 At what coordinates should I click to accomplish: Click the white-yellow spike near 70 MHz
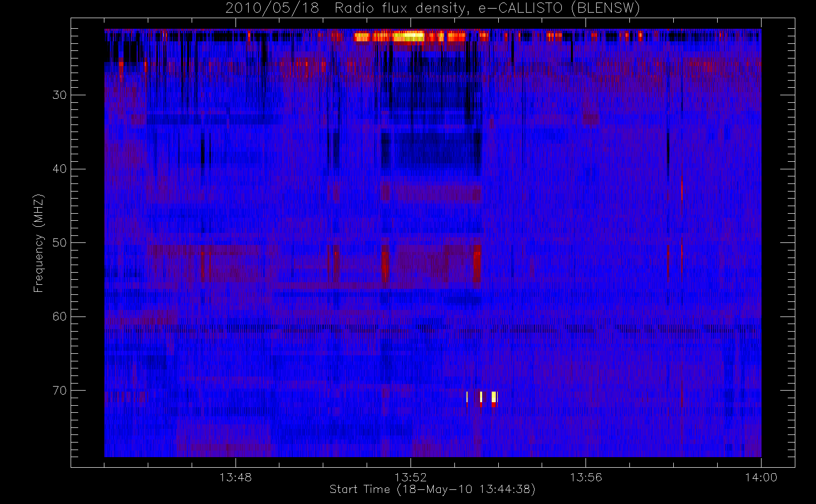point(494,397)
